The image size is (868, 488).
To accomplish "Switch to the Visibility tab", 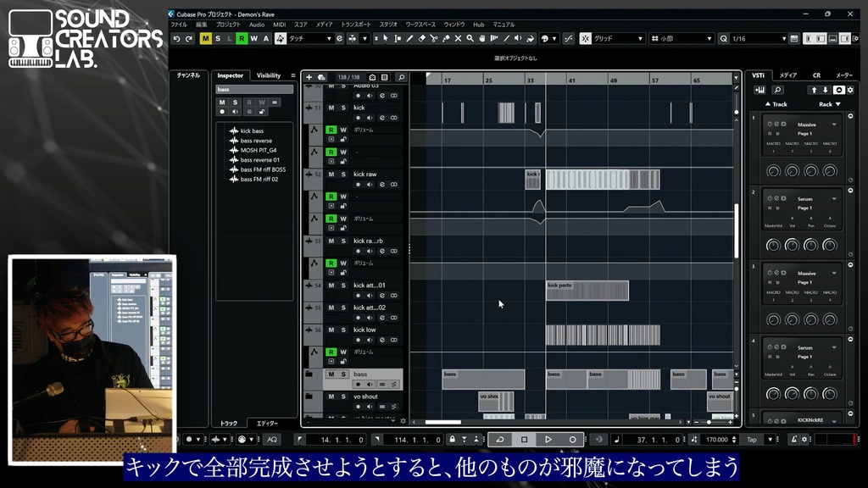I will tap(269, 75).
